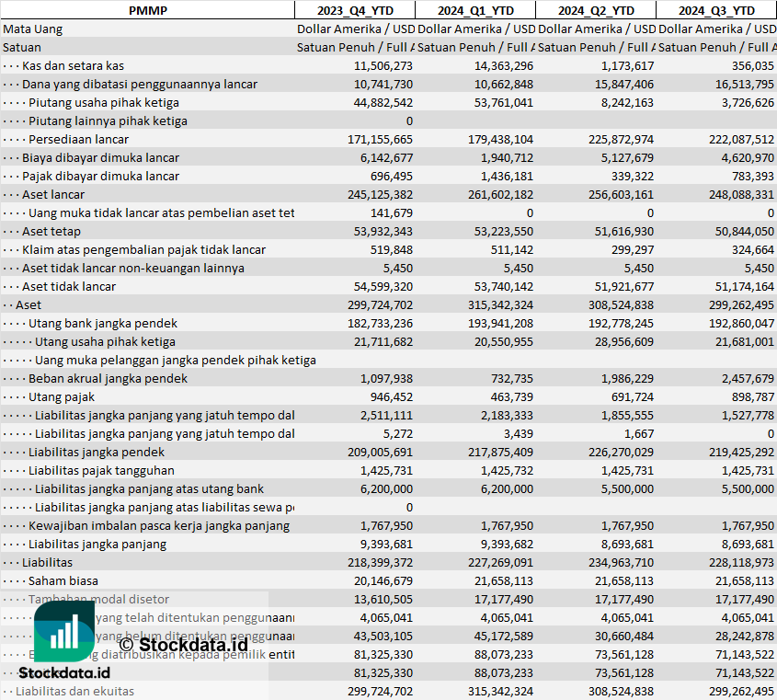Select the 2023_Q4_YTD column header
This screenshot has width=777, height=700.
[x=354, y=10]
